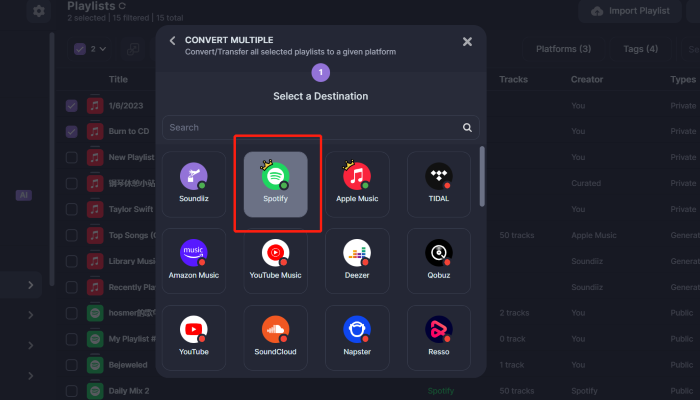This screenshot has height=400, width=700.
Task: Go back using the dialog's left chevron
Action: point(172,41)
